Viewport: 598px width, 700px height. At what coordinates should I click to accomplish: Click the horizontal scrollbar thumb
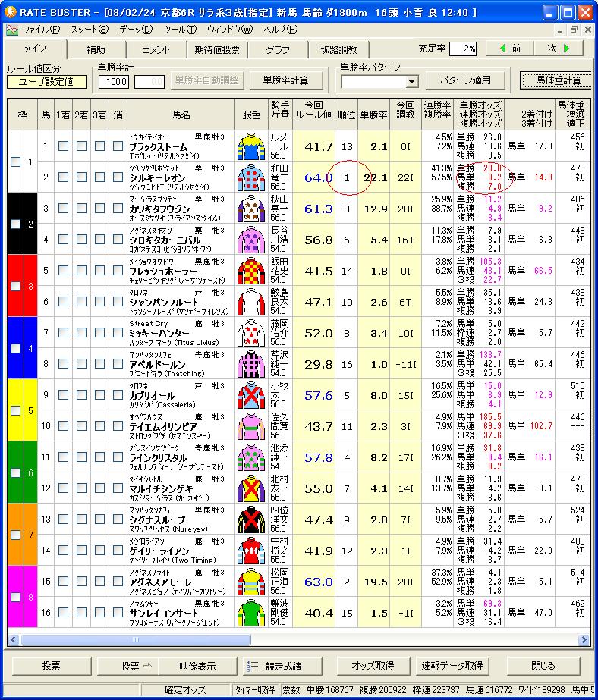click(136, 639)
